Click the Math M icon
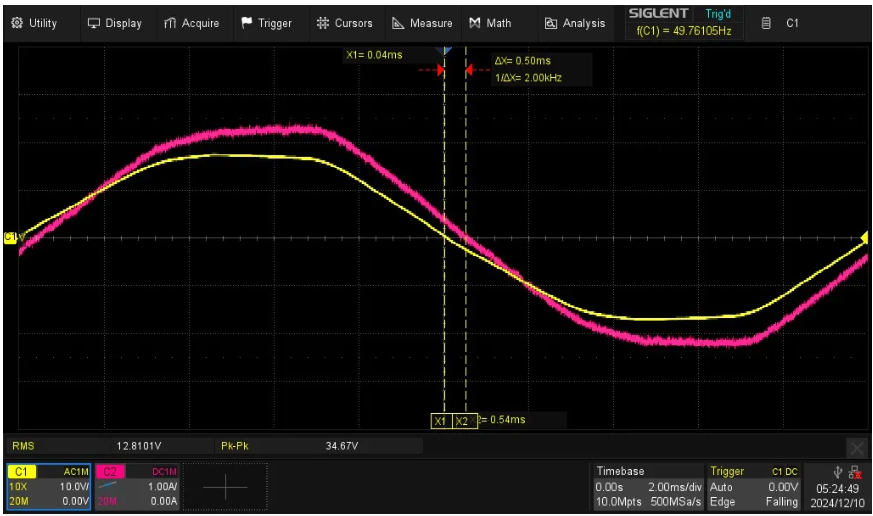The height and width of the screenshot is (516, 873). [474, 23]
